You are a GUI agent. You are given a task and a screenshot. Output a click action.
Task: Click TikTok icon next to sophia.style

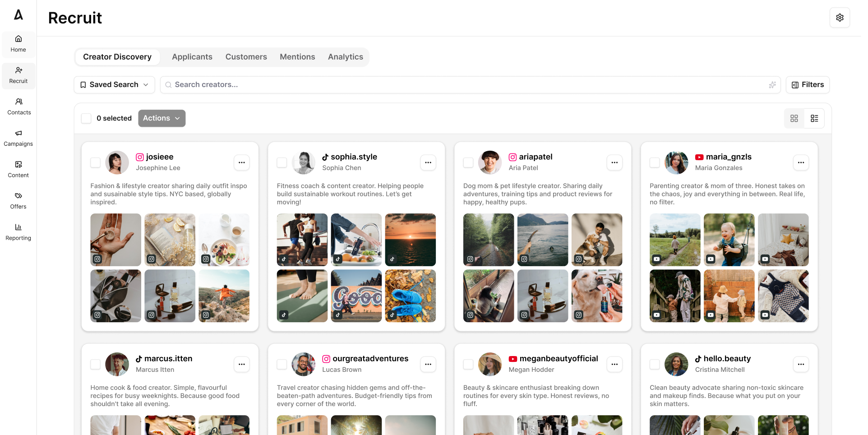(325, 157)
